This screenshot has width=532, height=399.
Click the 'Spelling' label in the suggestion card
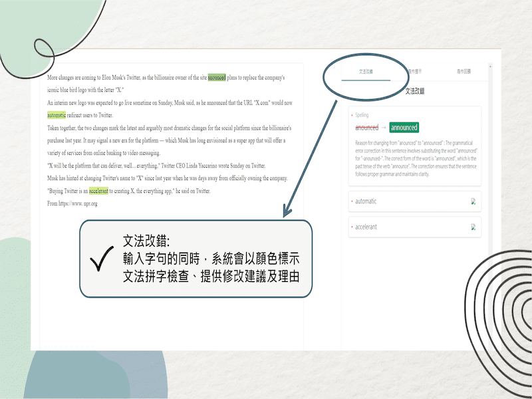coord(361,115)
